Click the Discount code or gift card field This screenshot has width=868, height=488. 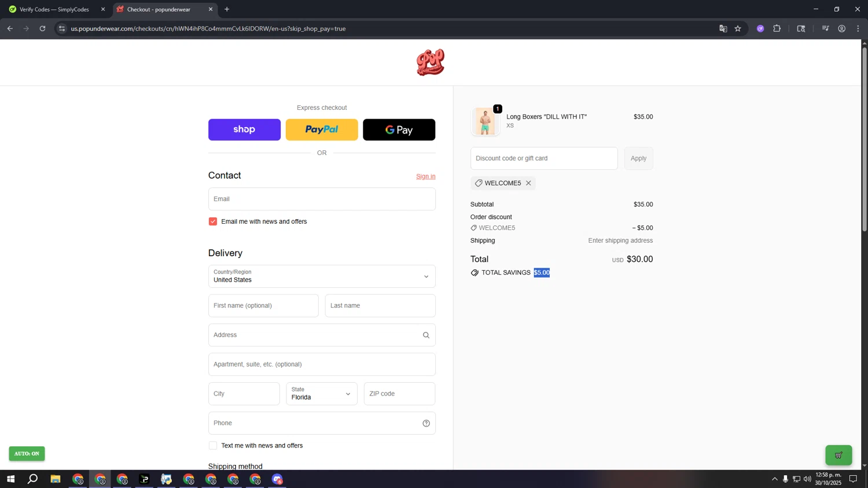pyautogui.click(x=544, y=158)
